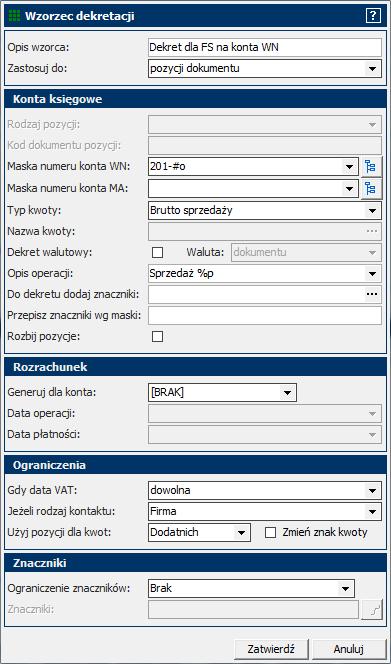Open Użyj pozycji dla kwot dropdown
391x664 pixels.
[241, 533]
